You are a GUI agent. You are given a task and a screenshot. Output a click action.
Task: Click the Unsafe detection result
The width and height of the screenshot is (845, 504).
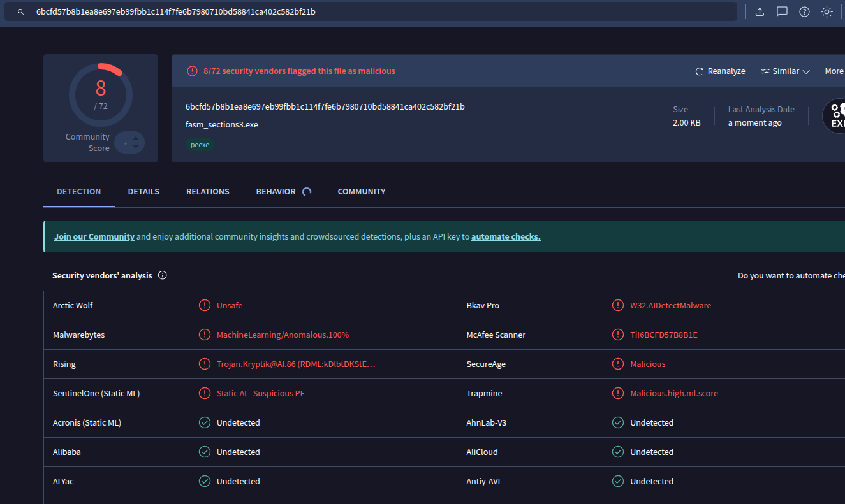click(x=230, y=305)
